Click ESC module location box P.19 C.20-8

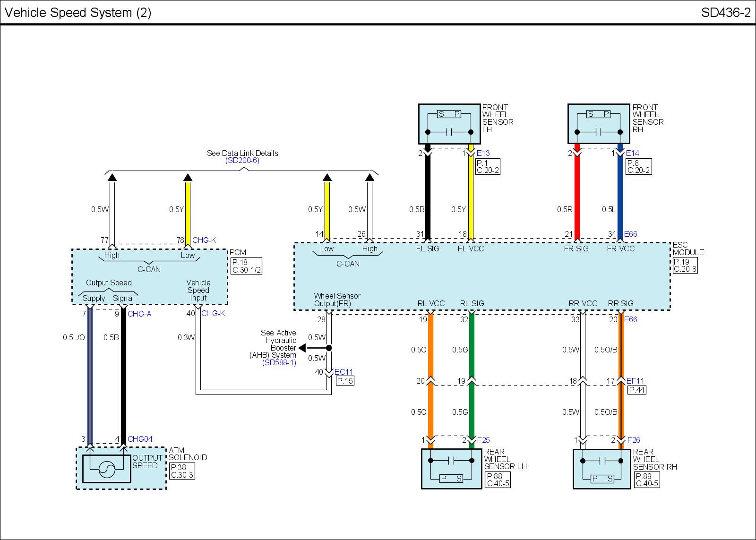click(684, 266)
